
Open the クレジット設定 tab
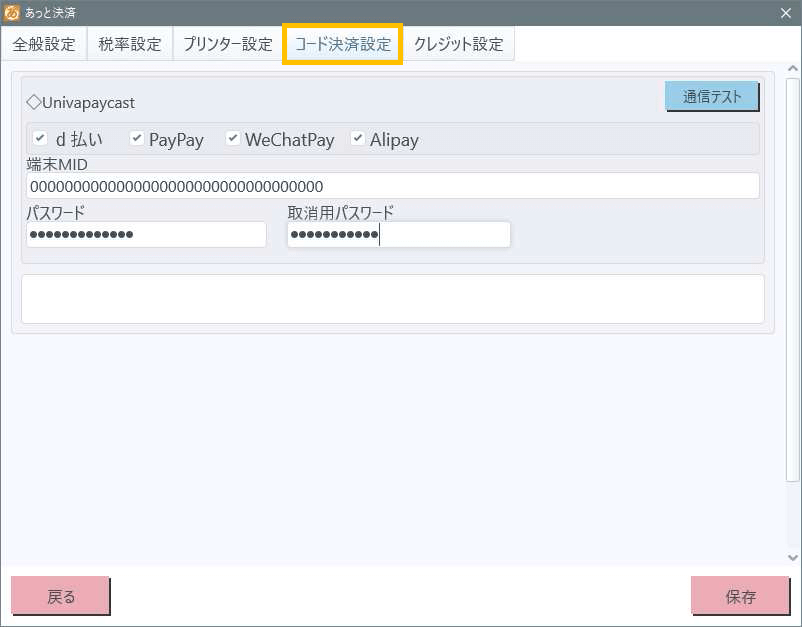point(459,45)
